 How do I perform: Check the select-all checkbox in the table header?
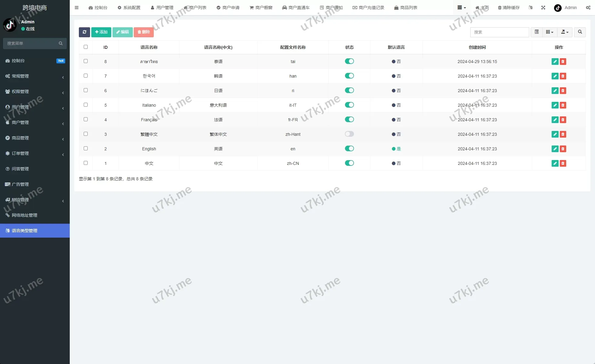(86, 47)
